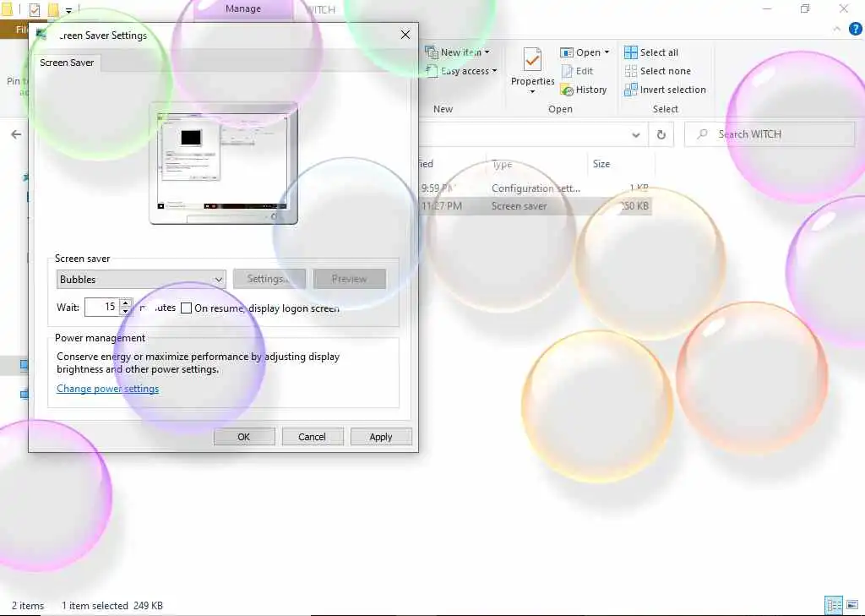865x616 pixels.
Task: Click the Open icon in the ribbon
Action: (567, 52)
